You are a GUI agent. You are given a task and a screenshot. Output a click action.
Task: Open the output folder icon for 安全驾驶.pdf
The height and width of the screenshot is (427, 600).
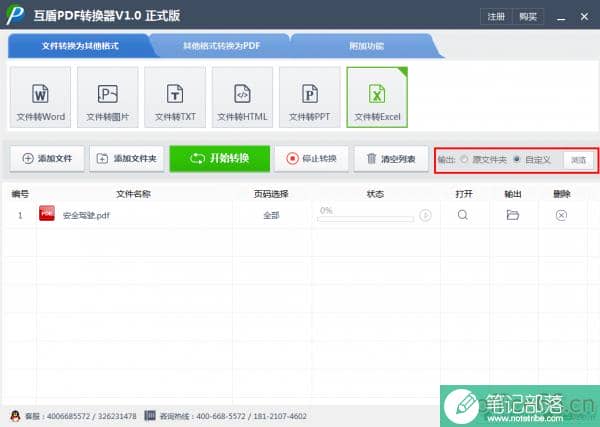[x=512, y=215]
